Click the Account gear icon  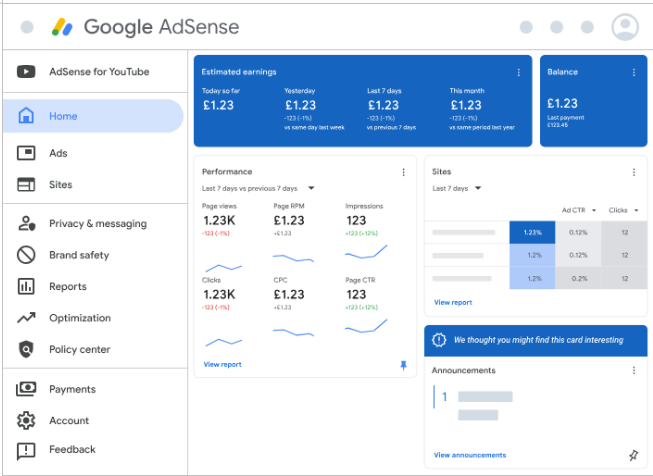(x=26, y=420)
